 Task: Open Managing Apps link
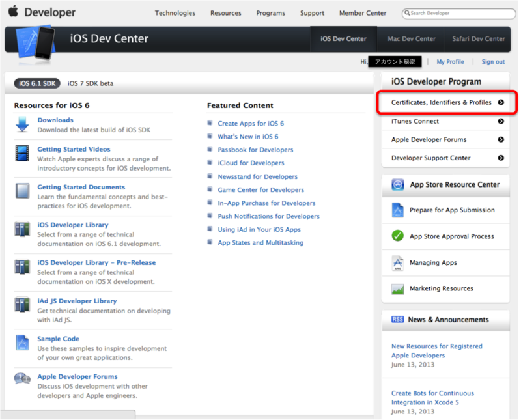click(433, 263)
